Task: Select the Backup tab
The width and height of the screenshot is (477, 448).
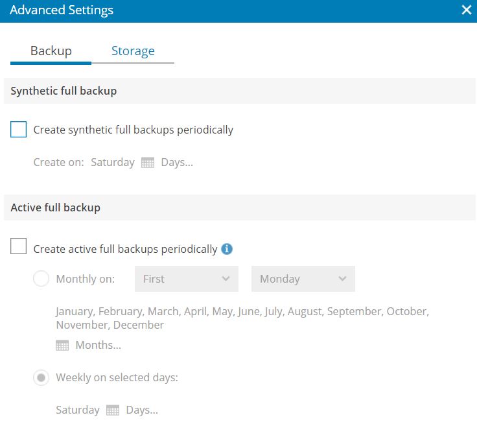Action: (51, 51)
